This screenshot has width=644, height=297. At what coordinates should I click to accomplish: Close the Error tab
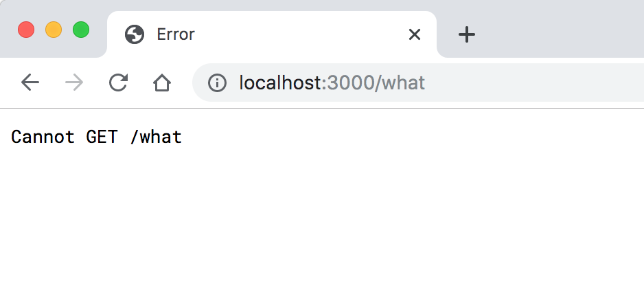tap(414, 34)
